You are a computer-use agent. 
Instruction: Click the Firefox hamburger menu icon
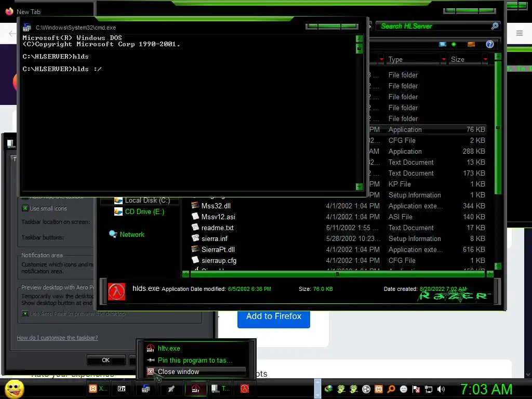520,33
